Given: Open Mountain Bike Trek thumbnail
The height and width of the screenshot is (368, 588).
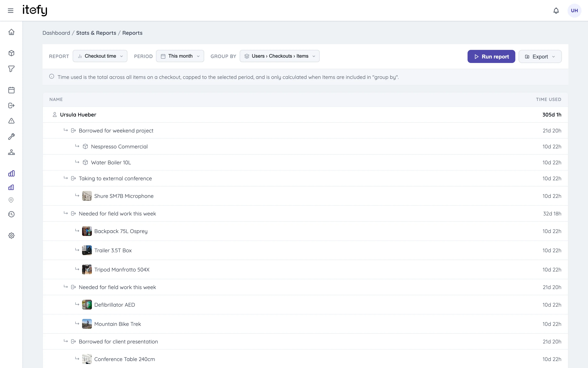Looking at the screenshot, I should [87, 324].
